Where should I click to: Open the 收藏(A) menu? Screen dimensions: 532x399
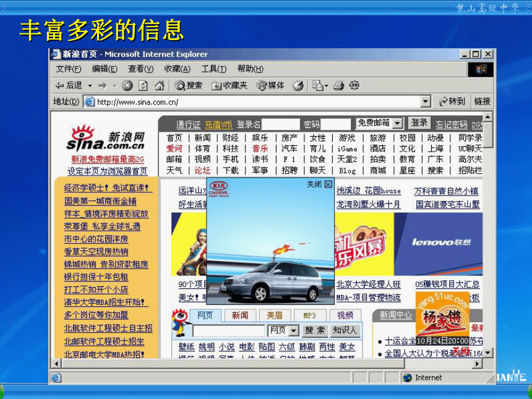177,69
